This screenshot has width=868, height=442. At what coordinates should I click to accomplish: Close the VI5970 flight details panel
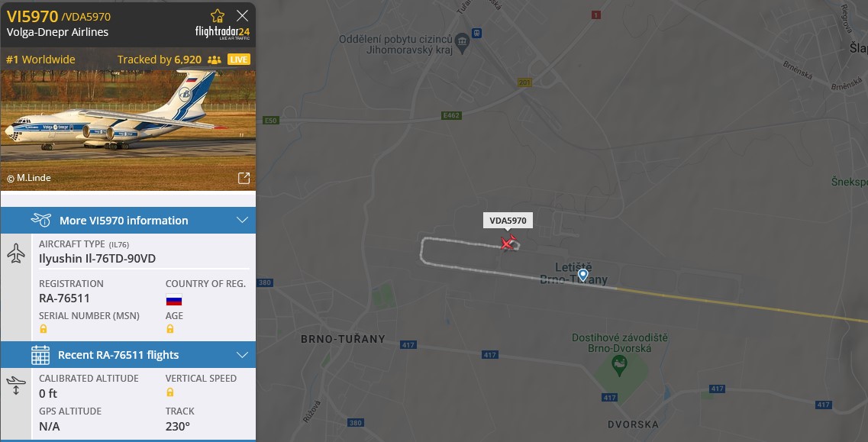coord(242,15)
